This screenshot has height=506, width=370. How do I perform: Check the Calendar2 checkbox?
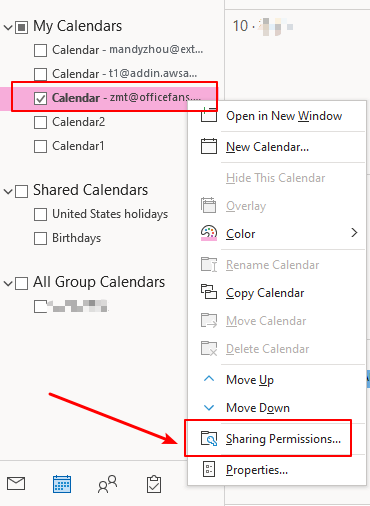(x=40, y=122)
